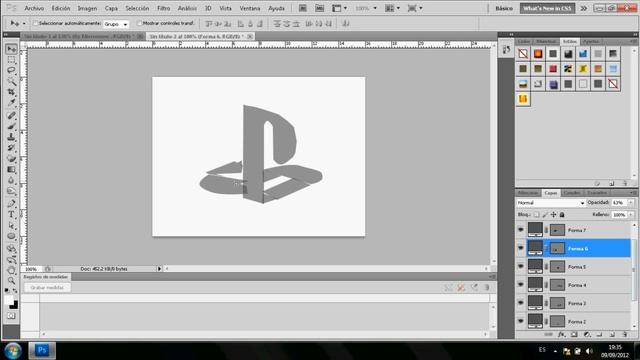Viewport: 640px width, 360px height.
Task: Hide the Forma 3 layer
Action: [x=521, y=303]
